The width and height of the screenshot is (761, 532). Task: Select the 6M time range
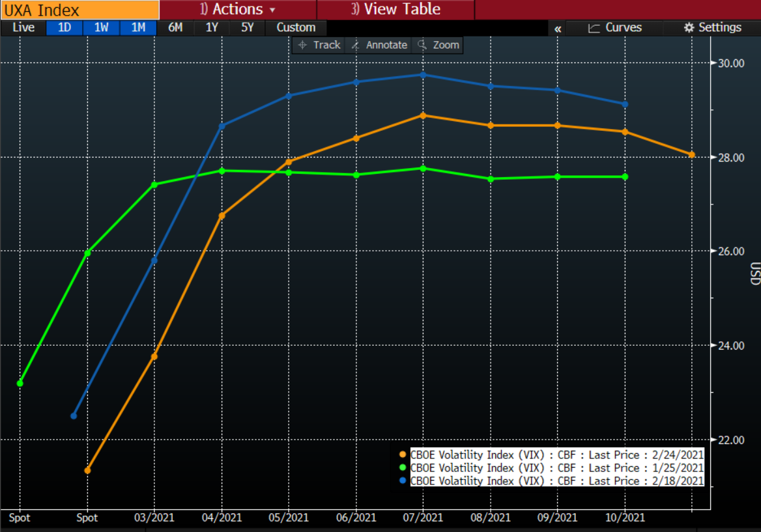(175, 27)
